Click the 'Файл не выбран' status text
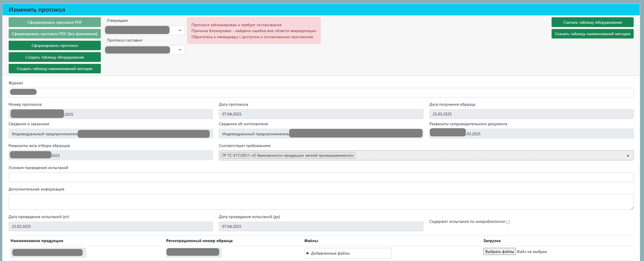The image size is (644, 261). point(532,251)
